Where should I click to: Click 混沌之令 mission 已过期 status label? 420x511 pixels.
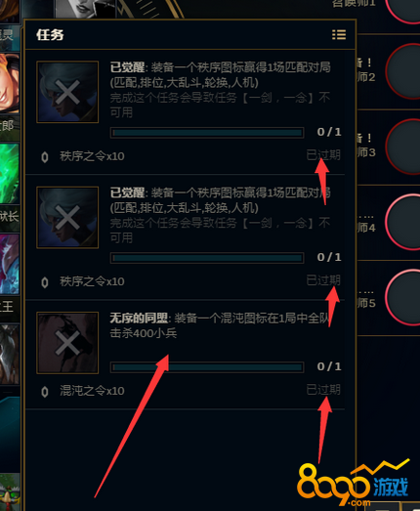click(x=323, y=390)
